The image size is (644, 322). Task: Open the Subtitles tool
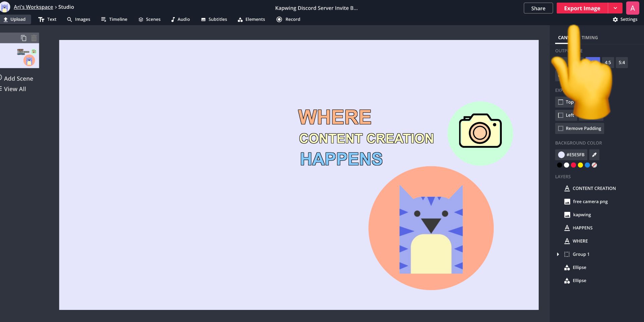214,19
